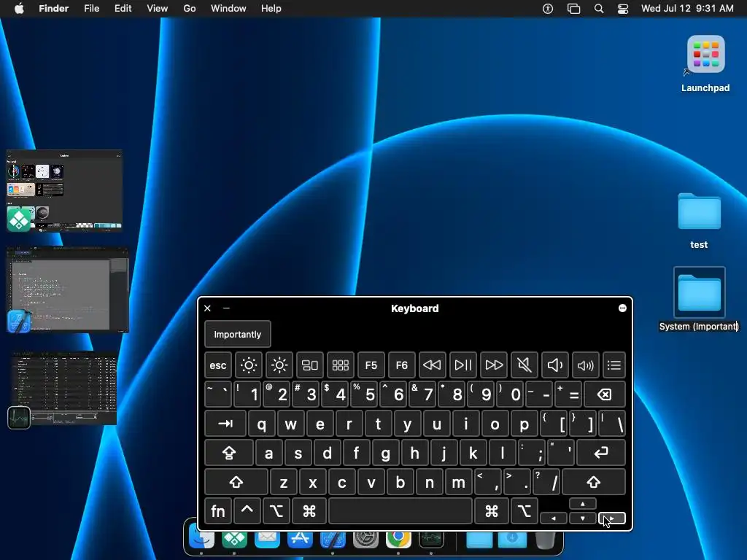This screenshot has height=560, width=747.
Task: Tap the semicolon key
Action: tap(532, 453)
